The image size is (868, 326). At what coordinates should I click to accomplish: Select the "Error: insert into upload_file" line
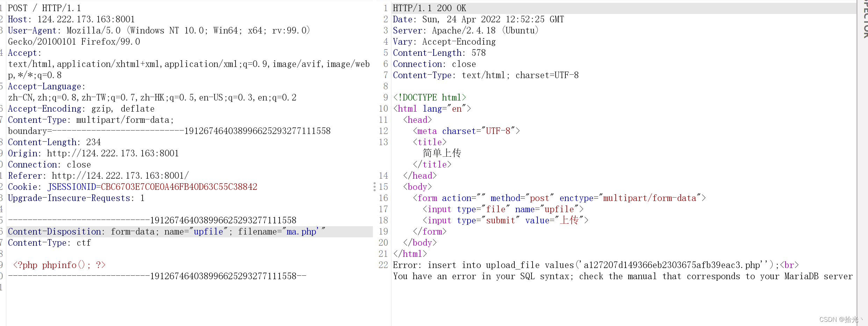coord(596,265)
